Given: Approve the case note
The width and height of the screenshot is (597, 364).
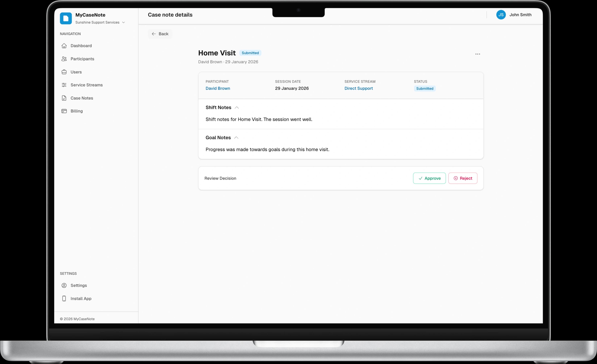Looking at the screenshot, I should pyautogui.click(x=429, y=178).
